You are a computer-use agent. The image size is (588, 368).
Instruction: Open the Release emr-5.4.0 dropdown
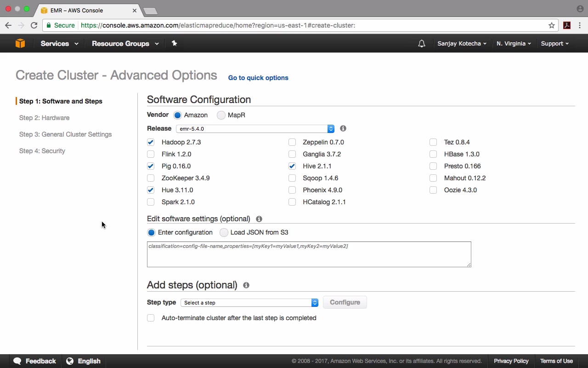(255, 129)
